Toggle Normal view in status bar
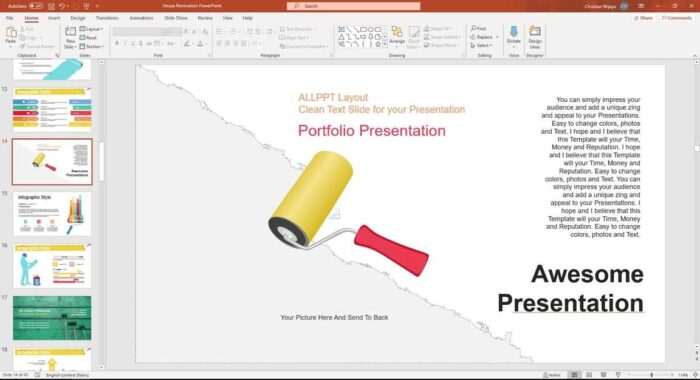Viewport: 700px width, 380px height. pyautogui.click(x=575, y=375)
